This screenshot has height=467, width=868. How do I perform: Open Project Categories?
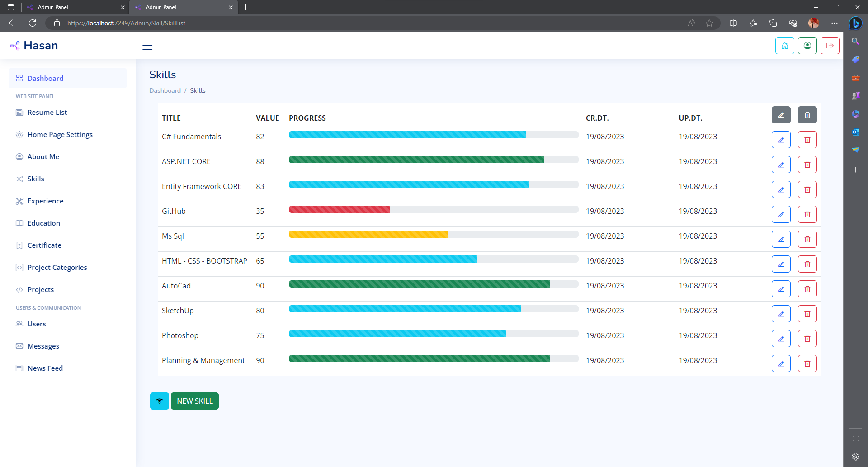(68, 268)
